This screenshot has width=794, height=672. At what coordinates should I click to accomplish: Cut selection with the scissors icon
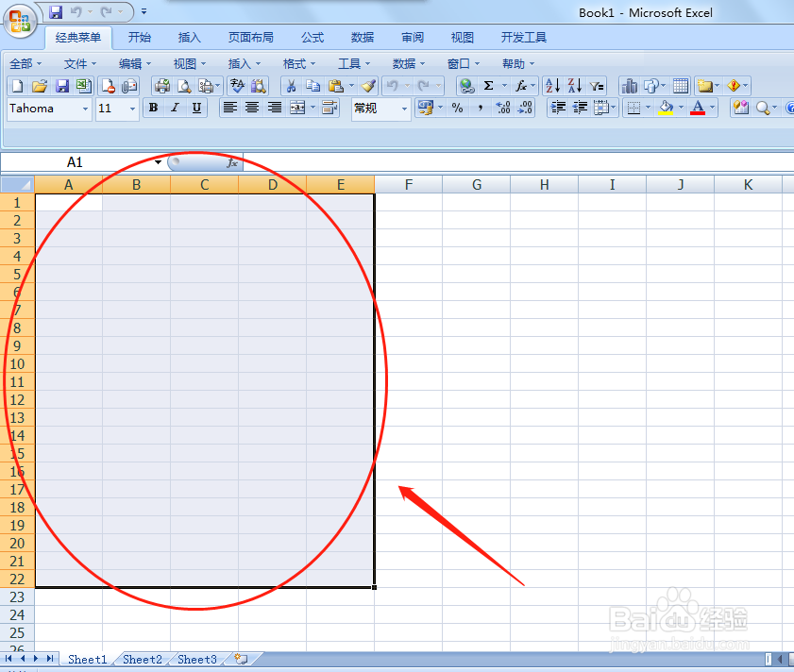[x=291, y=86]
